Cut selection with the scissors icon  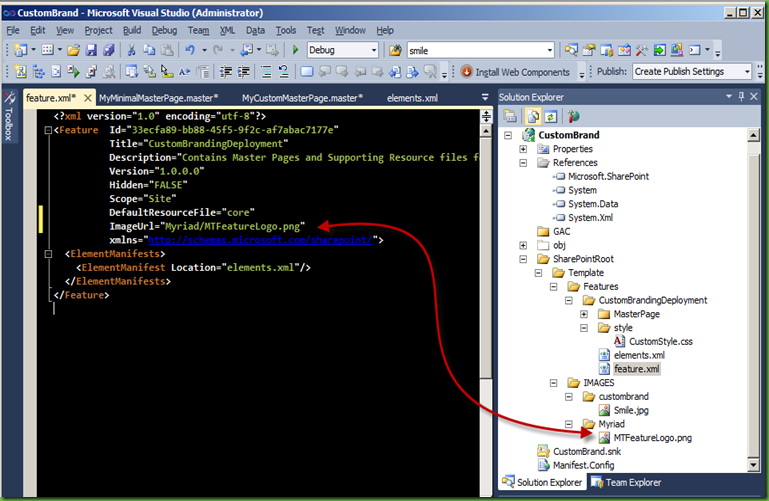[x=131, y=50]
